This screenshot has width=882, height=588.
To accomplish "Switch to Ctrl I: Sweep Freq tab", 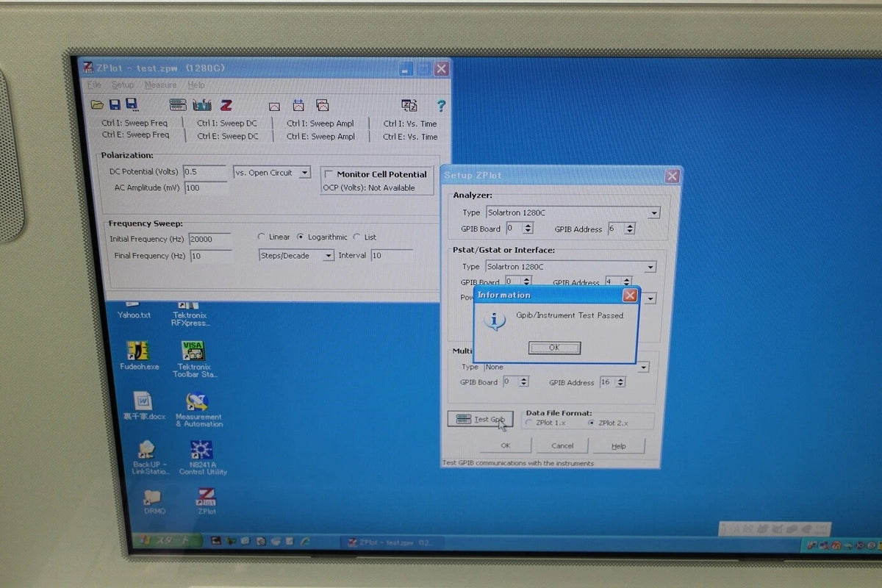I will [x=135, y=123].
